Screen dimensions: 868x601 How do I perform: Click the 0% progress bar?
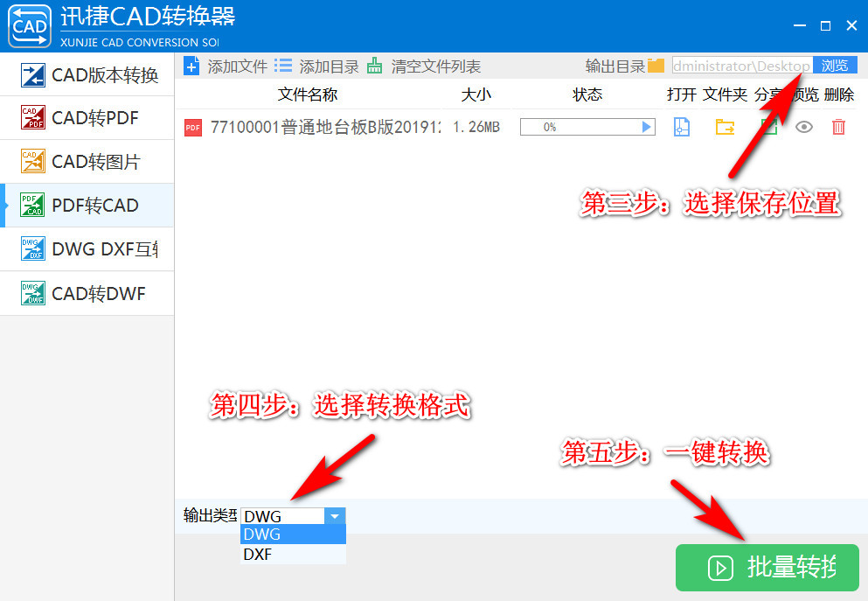[587, 127]
